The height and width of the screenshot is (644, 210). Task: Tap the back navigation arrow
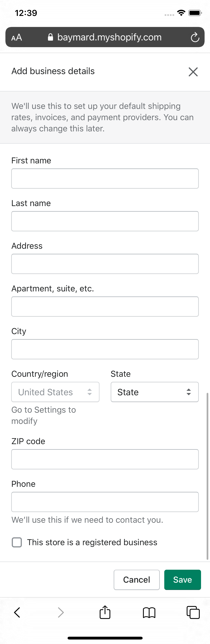(x=17, y=612)
